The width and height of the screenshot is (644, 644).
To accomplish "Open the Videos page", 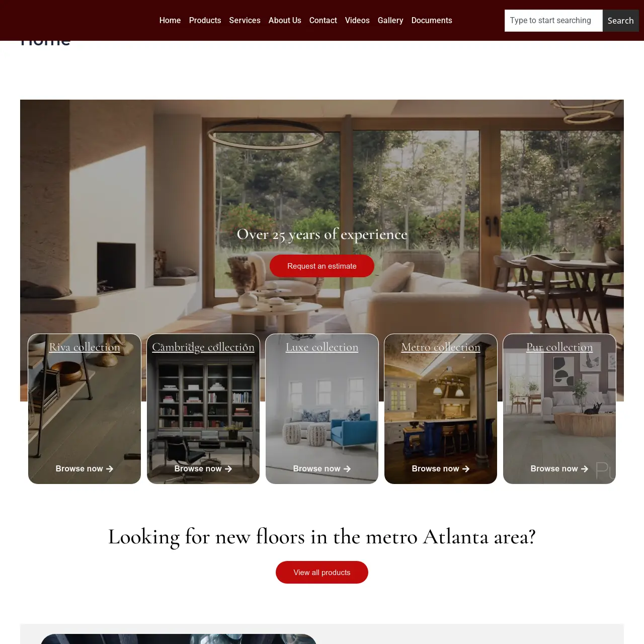I will click(357, 21).
